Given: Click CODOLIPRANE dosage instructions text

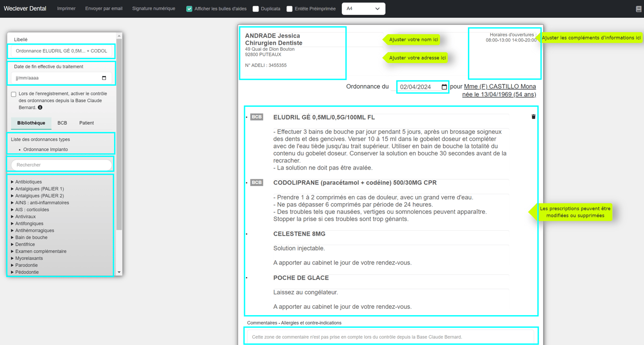Looking at the screenshot, I should click(380, 208).
